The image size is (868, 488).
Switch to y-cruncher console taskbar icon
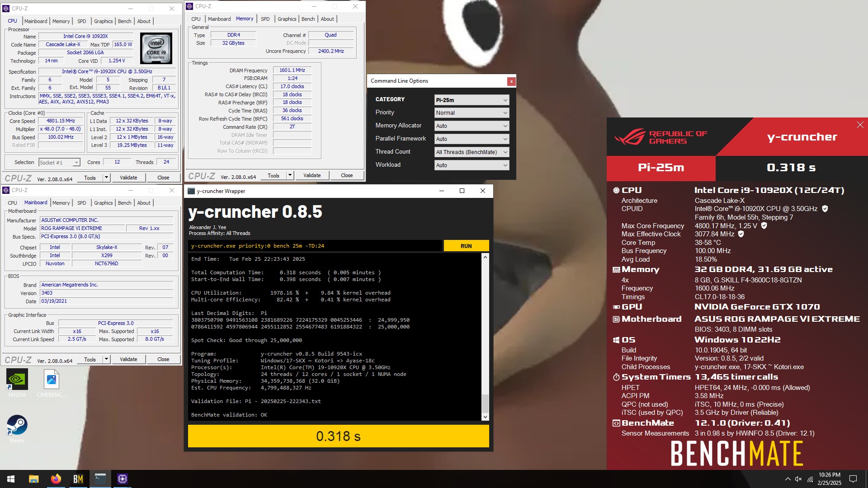coord(100,479)
